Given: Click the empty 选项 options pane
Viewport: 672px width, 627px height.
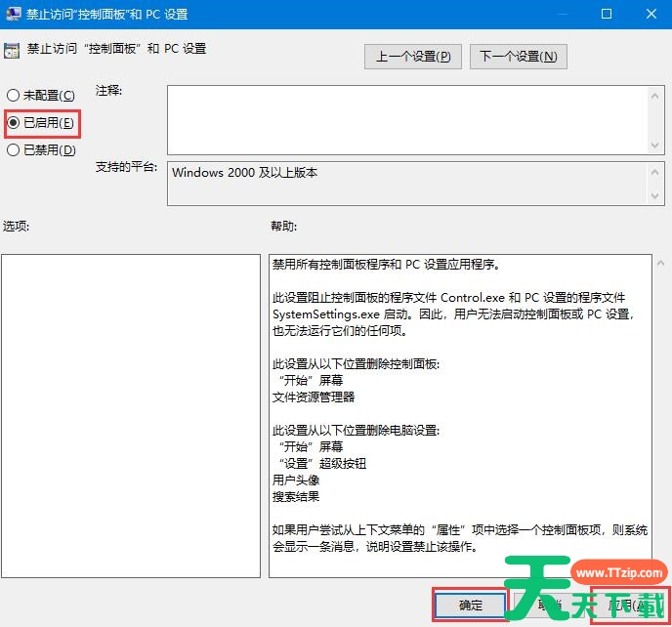Looking at the screenshot, I should click(131, 416).
